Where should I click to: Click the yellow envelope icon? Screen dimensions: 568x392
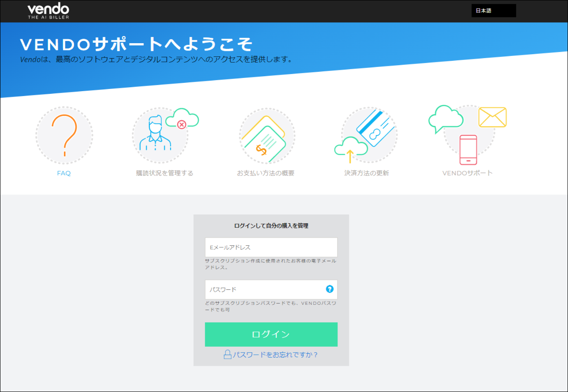[492, 117]
